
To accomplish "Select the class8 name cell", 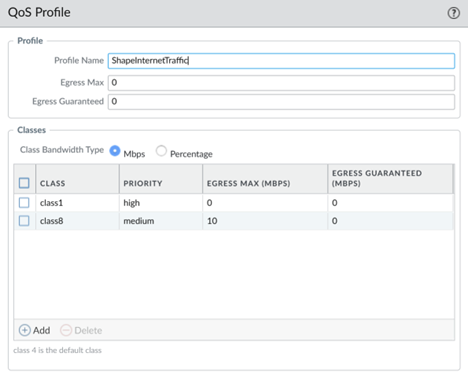I will pyautogui.click(x=77, y=221).
